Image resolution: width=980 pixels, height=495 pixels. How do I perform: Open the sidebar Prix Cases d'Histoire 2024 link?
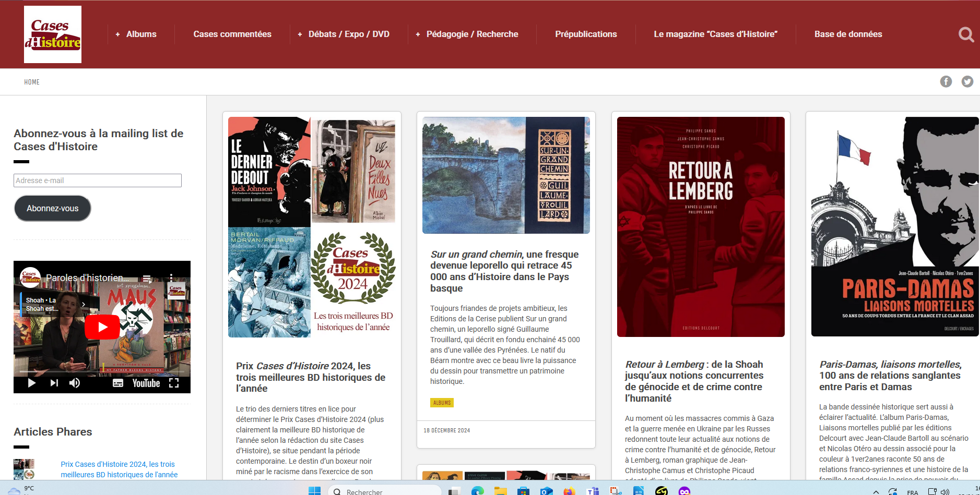tap(119, 469)
